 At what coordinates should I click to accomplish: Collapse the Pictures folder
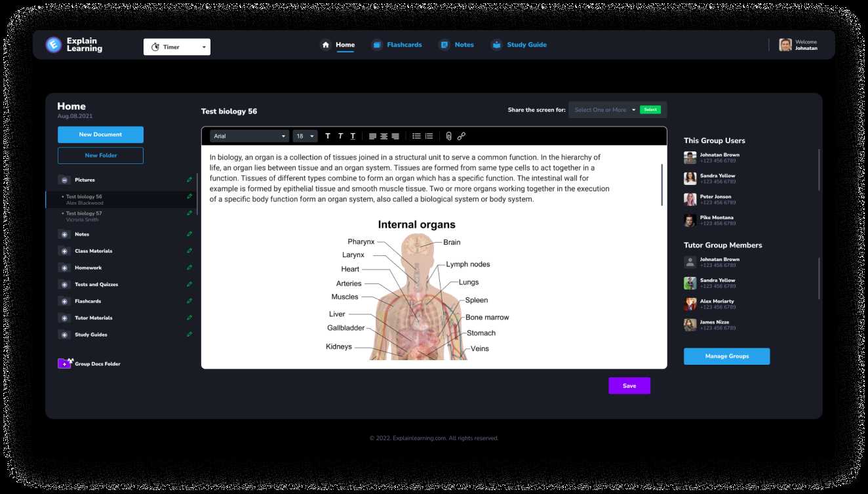(64, 180)
